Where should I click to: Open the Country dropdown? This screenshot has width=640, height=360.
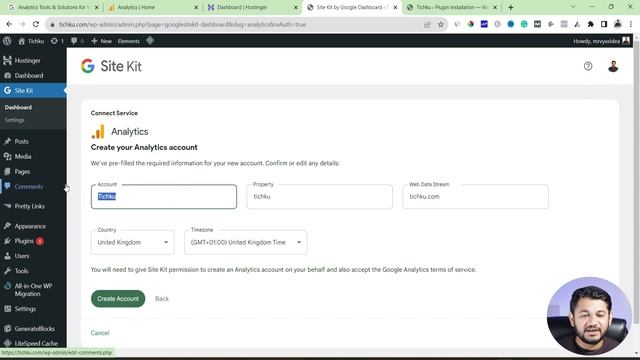click(x=133, y=242)
